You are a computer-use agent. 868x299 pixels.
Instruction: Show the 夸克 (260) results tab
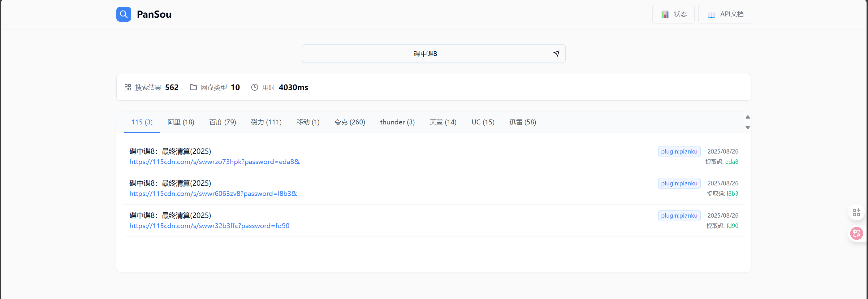coord(349,122)
